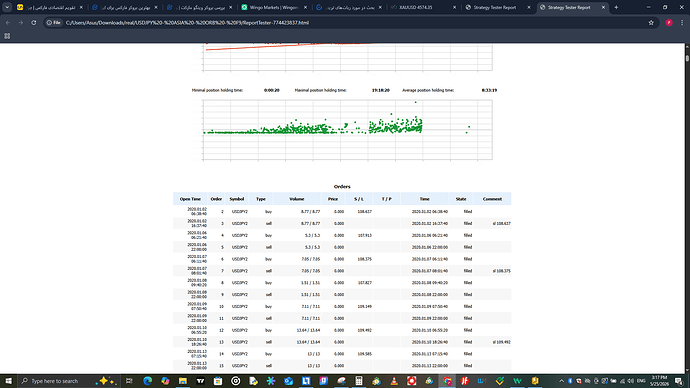Open a new browser tab
Image resolution: width=690 pixels, height=388 pixels.
[616, 7]
